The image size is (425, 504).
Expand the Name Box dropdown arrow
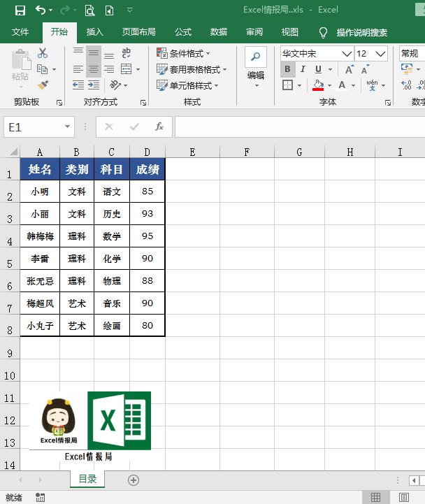[x=67, y=127]
